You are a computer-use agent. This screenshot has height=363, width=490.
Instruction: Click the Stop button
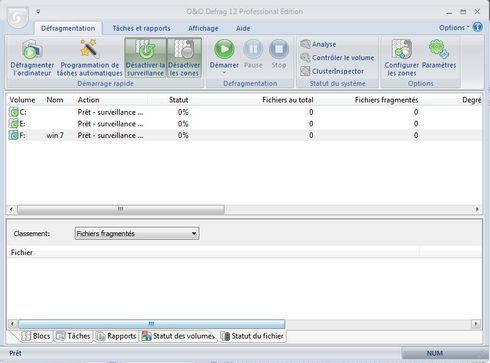[x=279, y=54]
